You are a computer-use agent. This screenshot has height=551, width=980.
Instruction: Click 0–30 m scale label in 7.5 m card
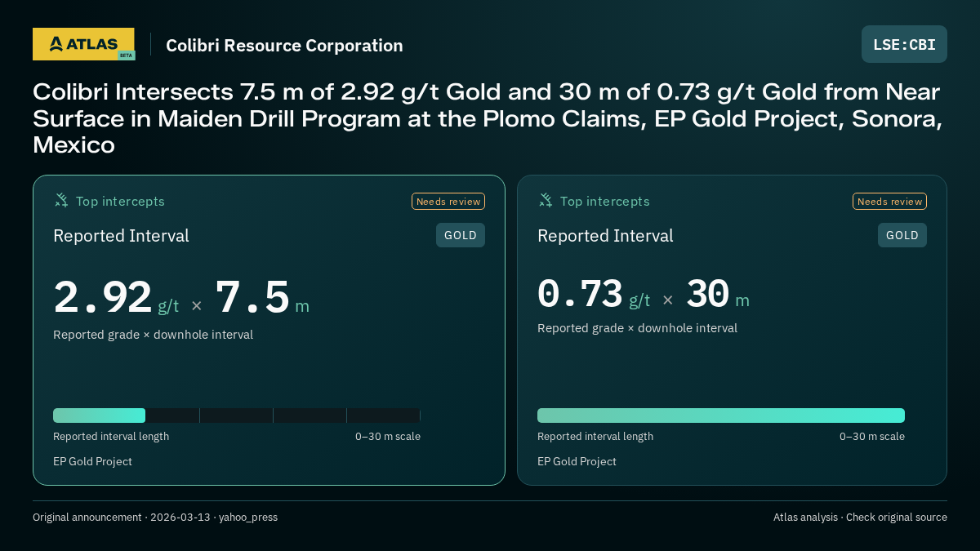click(388, 437)
